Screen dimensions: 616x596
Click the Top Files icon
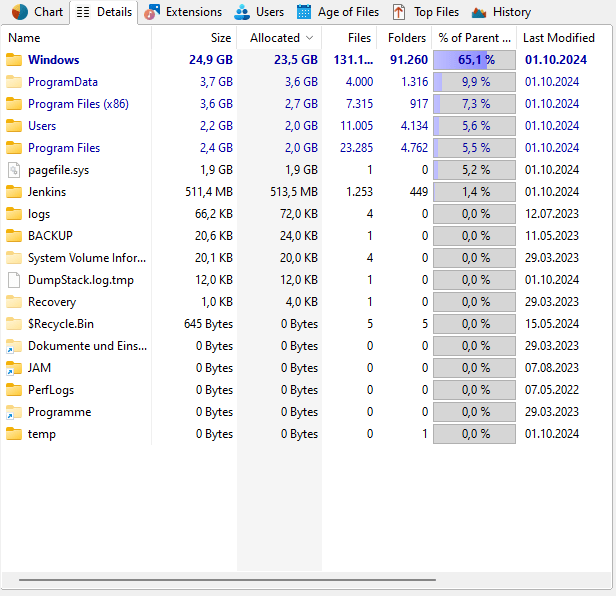[400, 12]
